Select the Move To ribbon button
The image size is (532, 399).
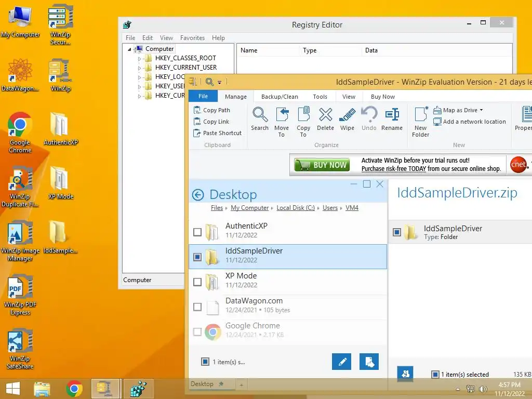282,122
